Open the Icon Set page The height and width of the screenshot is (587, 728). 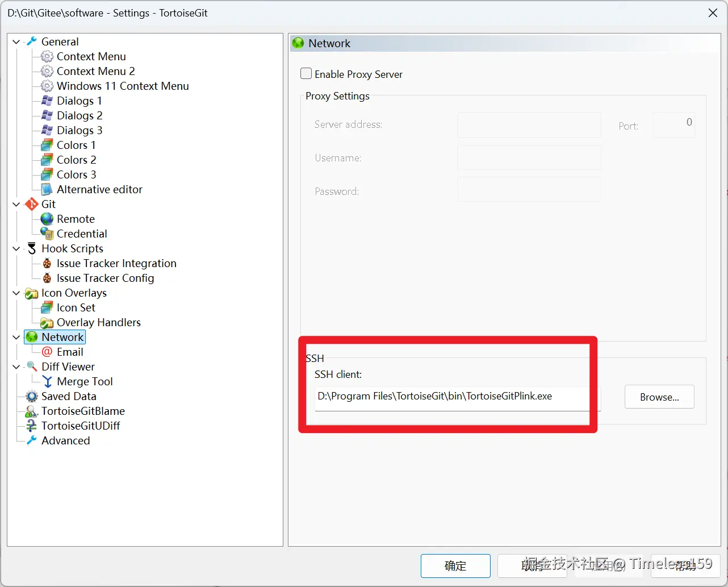[x=76, y=307]
